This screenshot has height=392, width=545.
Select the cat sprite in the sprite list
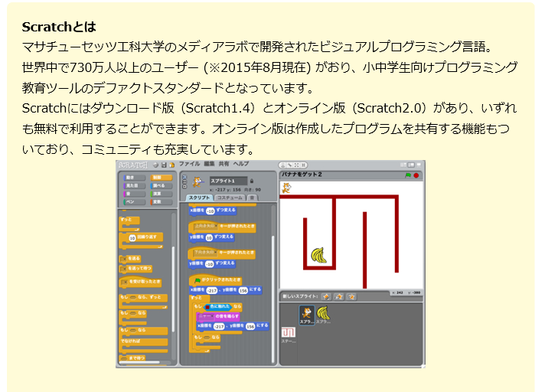pos(307,315)
